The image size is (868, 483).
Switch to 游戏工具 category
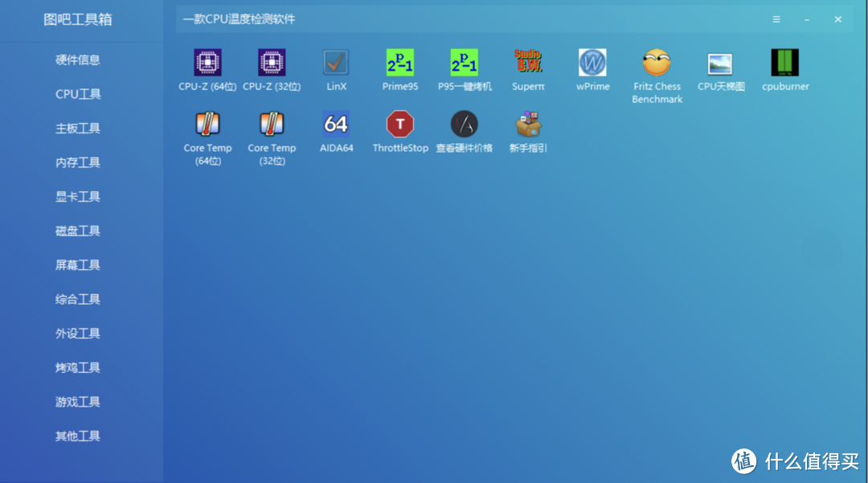tap(78, 402)
